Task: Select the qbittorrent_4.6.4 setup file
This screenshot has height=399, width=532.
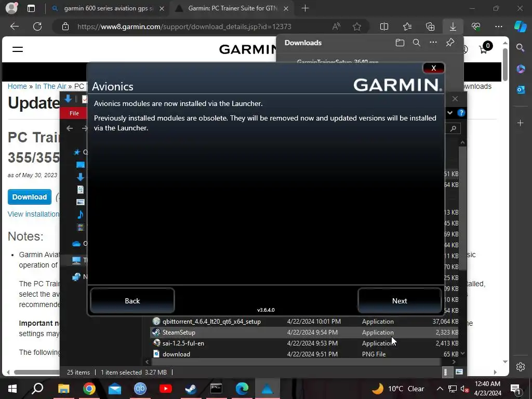Action: click(304, 321)
